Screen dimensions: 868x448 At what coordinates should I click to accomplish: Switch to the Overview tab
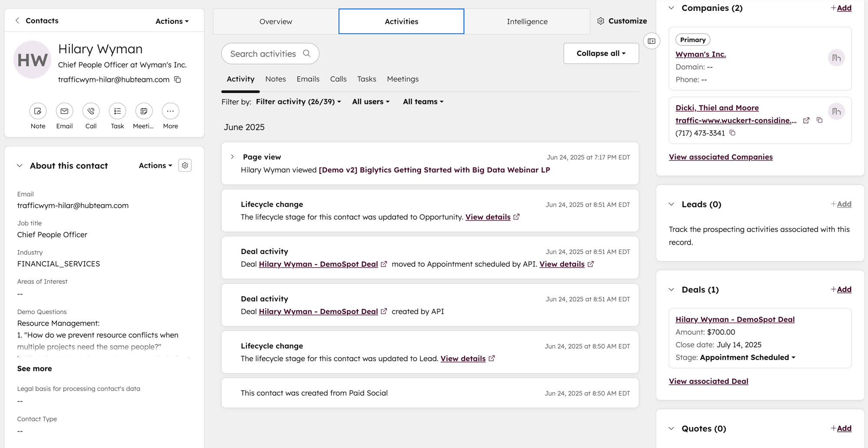click(276, 21)
